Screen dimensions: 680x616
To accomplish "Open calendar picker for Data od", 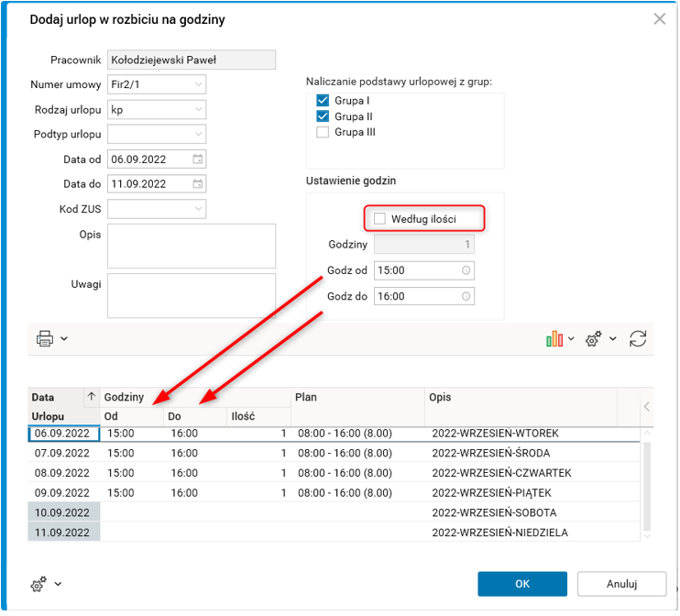I will coord(198,159).
